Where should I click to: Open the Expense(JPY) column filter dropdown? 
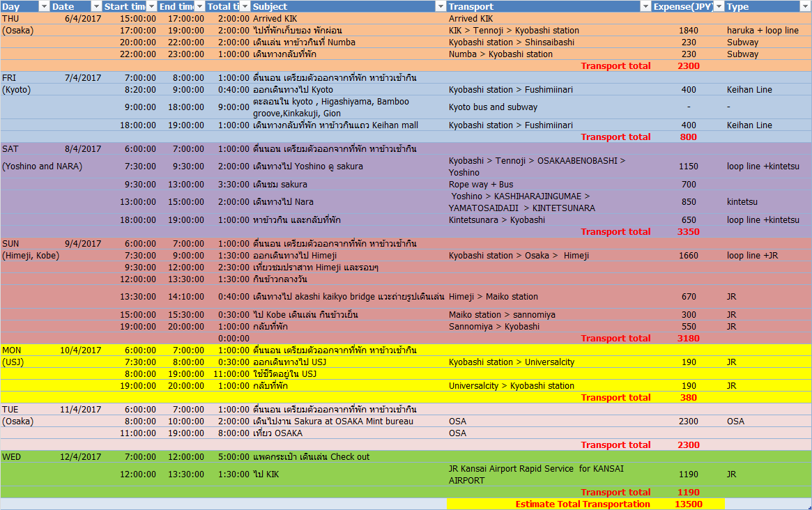(719, 6)
